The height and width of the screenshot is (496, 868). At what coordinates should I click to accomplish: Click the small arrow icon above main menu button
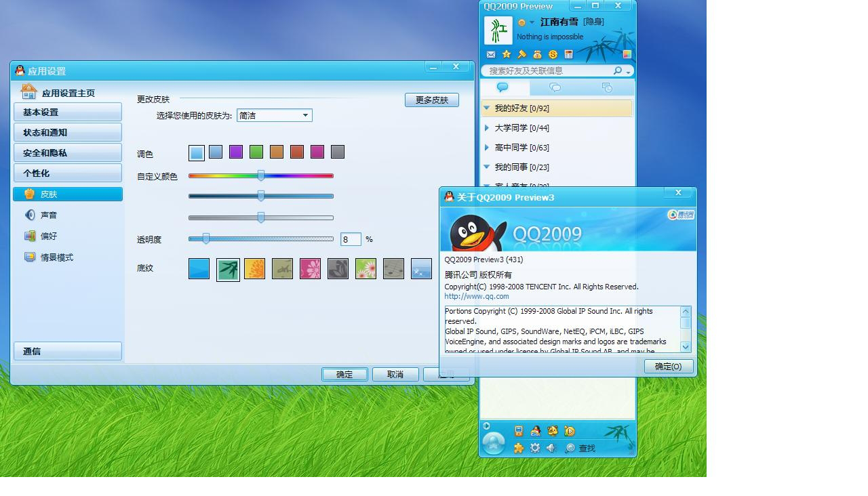pos(486,426)
